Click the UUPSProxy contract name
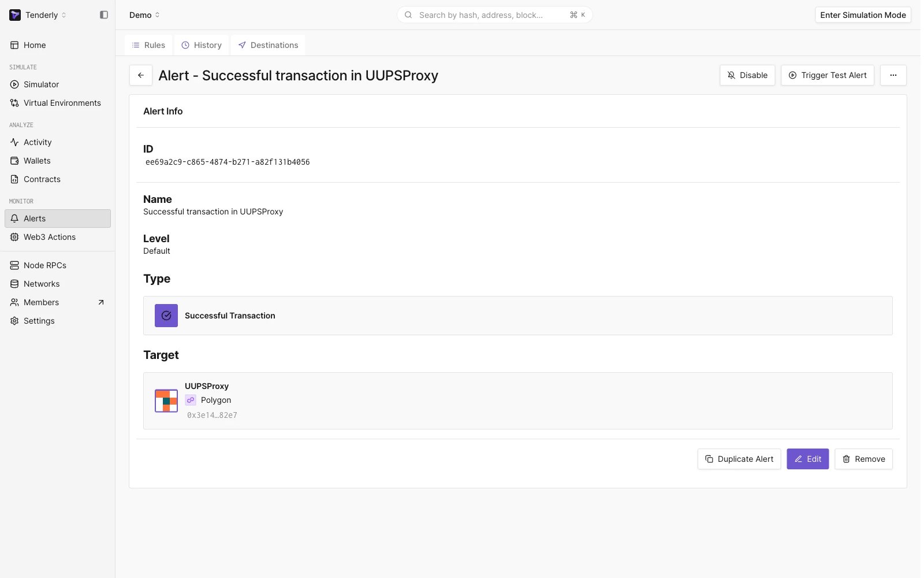The width and height of the screenshot is (924, 578). point(207,386)
